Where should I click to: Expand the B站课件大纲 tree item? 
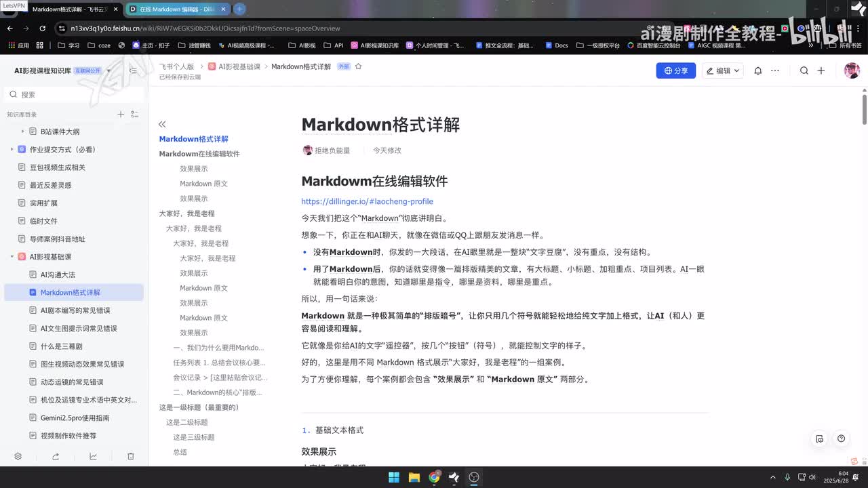point(23,131)
